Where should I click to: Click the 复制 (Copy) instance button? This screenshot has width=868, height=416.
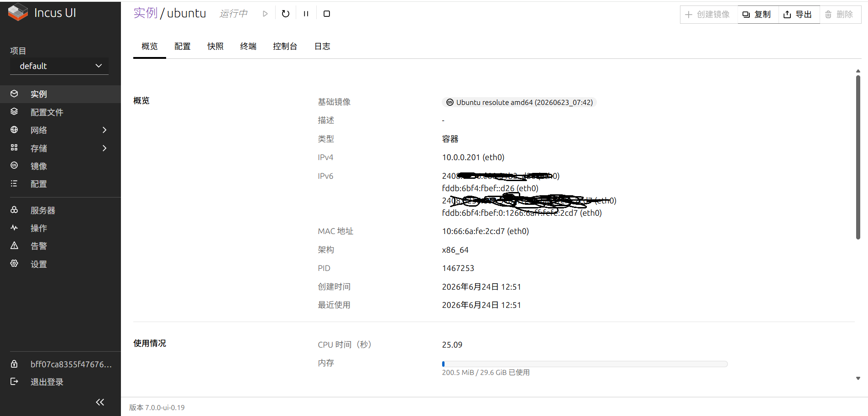(758, 15)
